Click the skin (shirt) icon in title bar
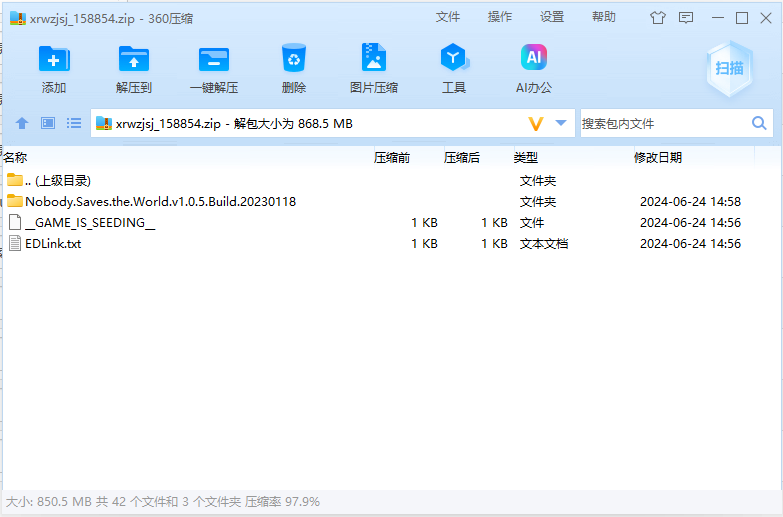 pyautogui.click(x=658, y=18)
